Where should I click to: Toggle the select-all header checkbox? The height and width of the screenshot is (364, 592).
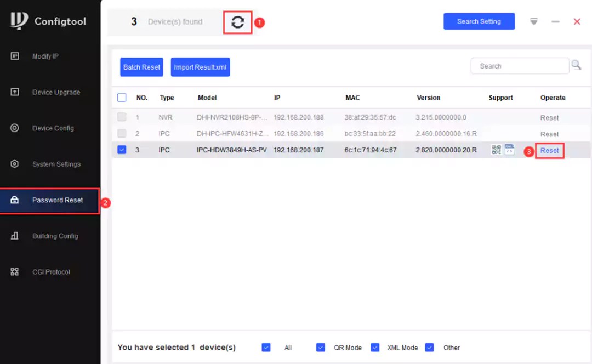pos(122,98)
